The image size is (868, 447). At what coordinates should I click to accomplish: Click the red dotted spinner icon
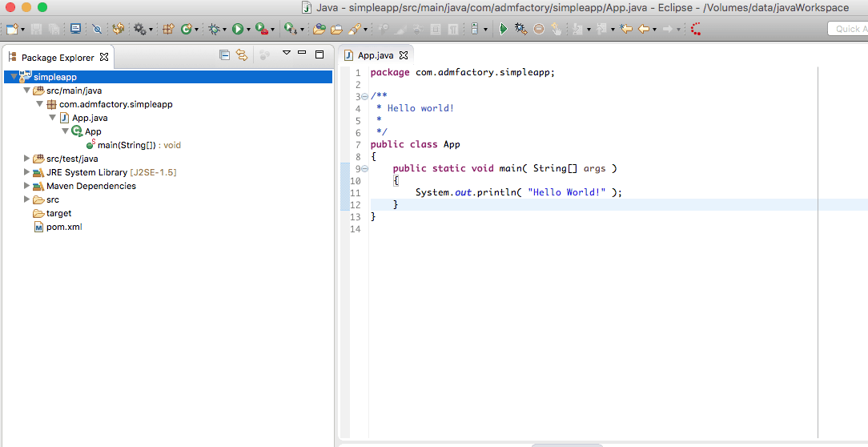[x=696, y=29]
